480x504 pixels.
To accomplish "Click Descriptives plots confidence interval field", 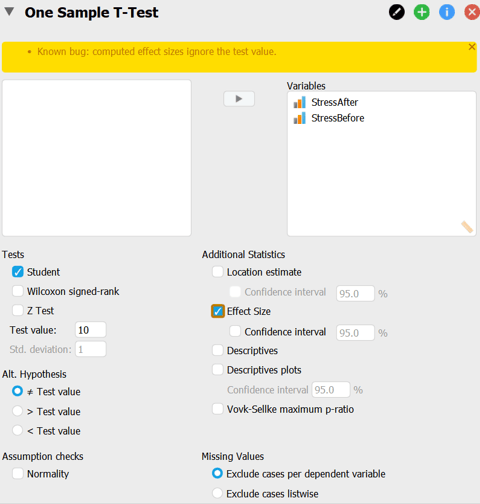I will [331, 390].
